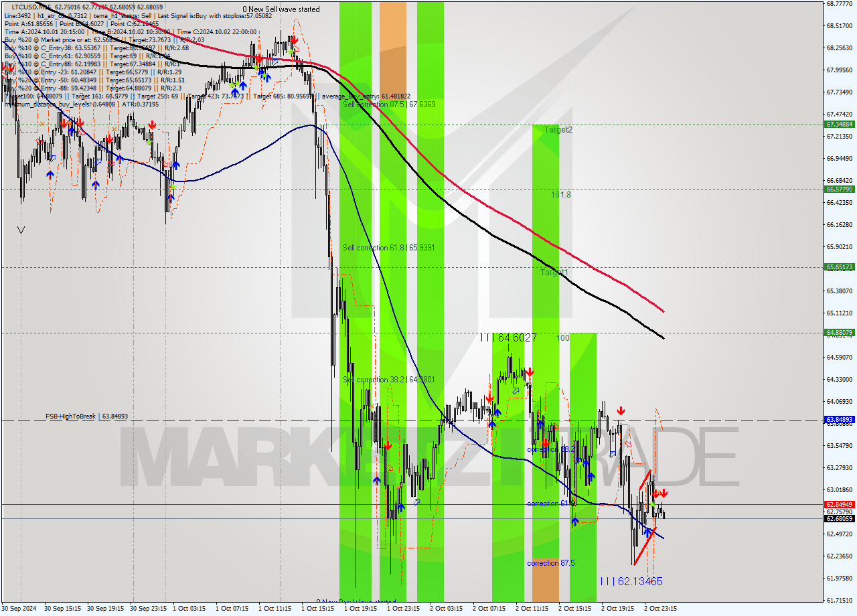The width and height of the screenshot is (857, 616).
Task: Click the '1 Oct 03:15' time axis label
Action: tap(189, 609)
